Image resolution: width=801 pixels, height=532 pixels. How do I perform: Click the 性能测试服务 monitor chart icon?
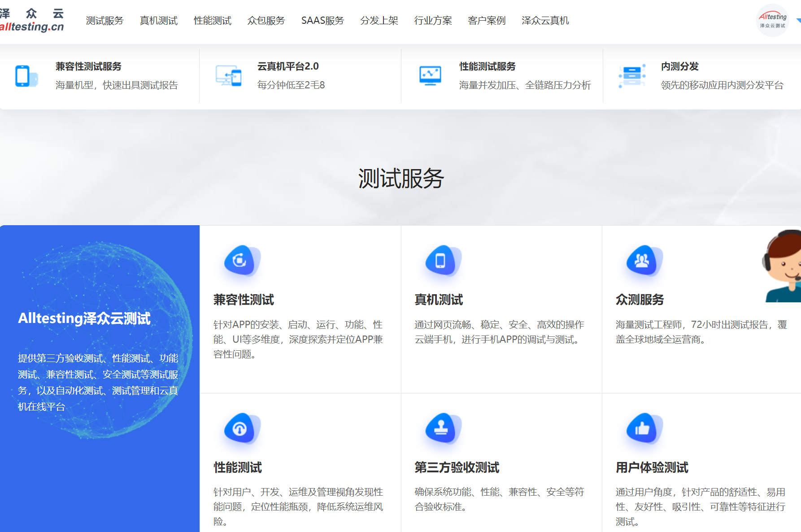pyautogui.click(x=430, y=76)
